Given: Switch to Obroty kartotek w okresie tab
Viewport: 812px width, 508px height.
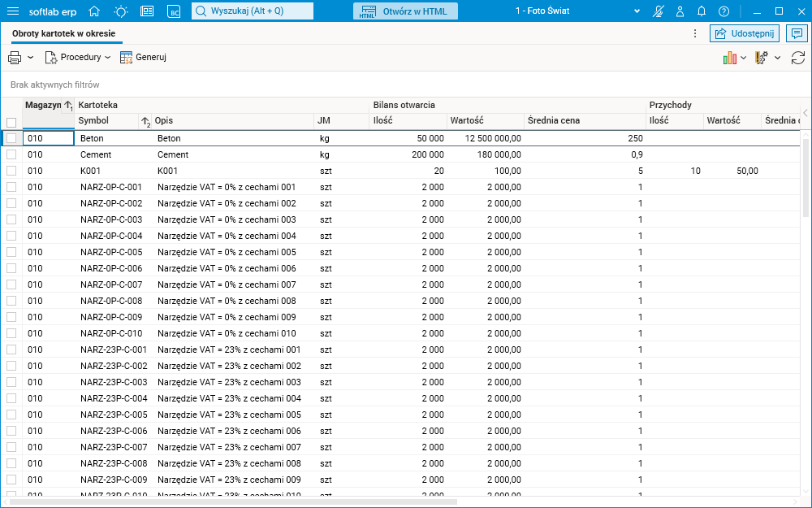Looking at the screenshot, I should click(63, 33).
